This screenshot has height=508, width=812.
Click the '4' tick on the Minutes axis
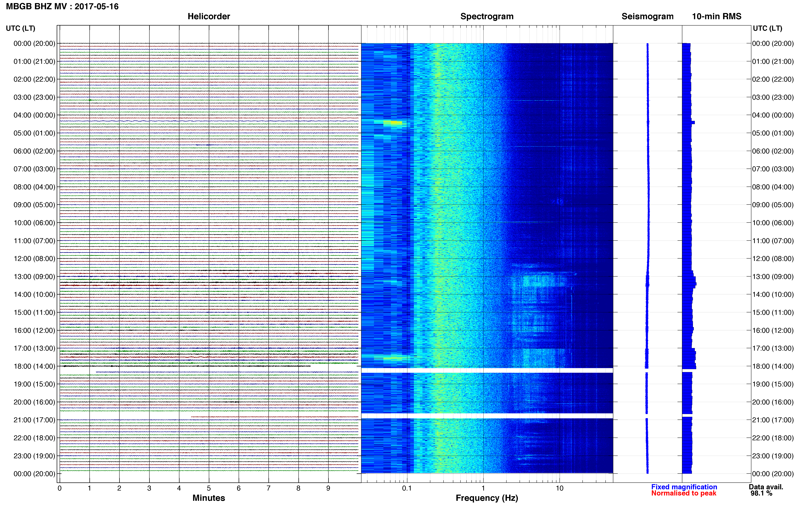[x=179, y=488]
